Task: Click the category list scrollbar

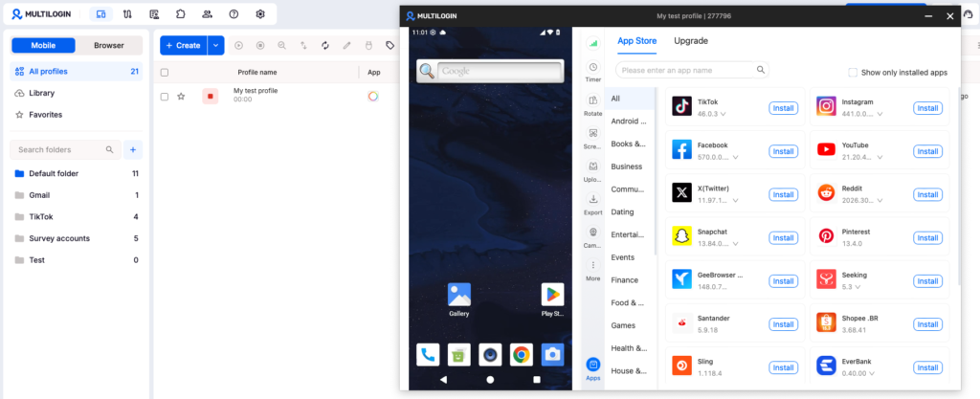Action: click(656, 171)
